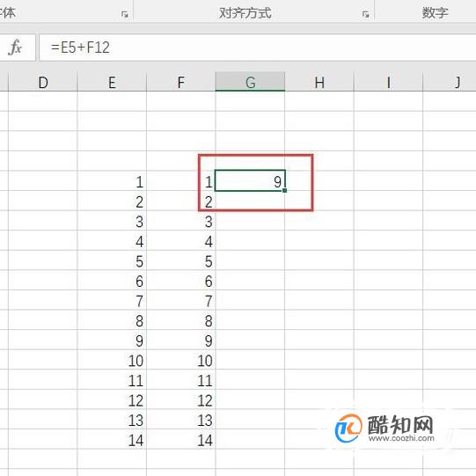Select column D header
The image size is (476, 476).
point(43,83)
